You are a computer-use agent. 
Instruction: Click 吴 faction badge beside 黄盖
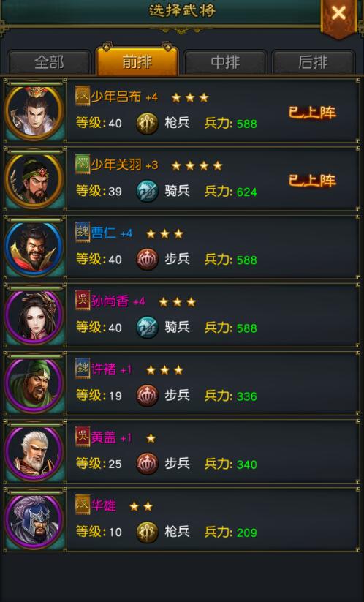[x=83, y=437]
